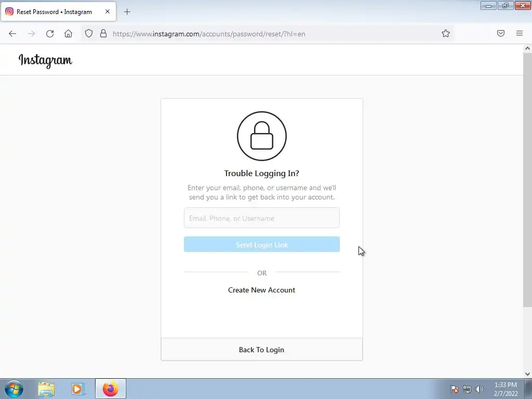Screen dimensions: 532x399
Task: Click the greyed-out browser forward arrow
Action: click(x=31, y=34)
